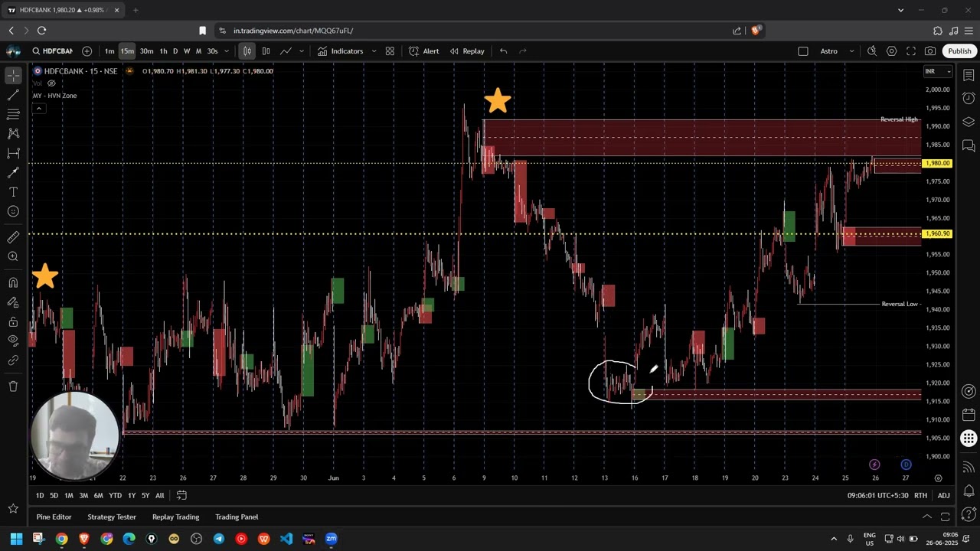Viewport: 980px width, 551px height.
Task: Toggle RTH session setting
Action: (922, 495)
